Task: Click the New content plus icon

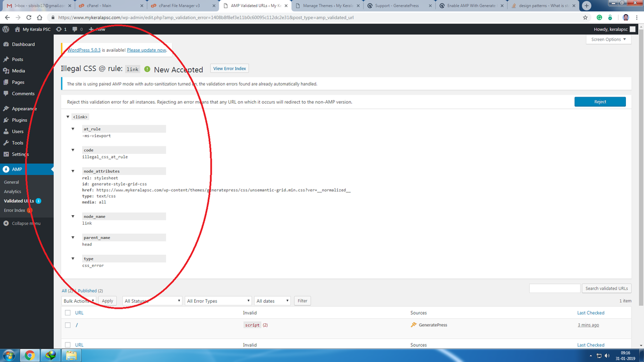Action: pyautogui.click(x=91, y=29)
